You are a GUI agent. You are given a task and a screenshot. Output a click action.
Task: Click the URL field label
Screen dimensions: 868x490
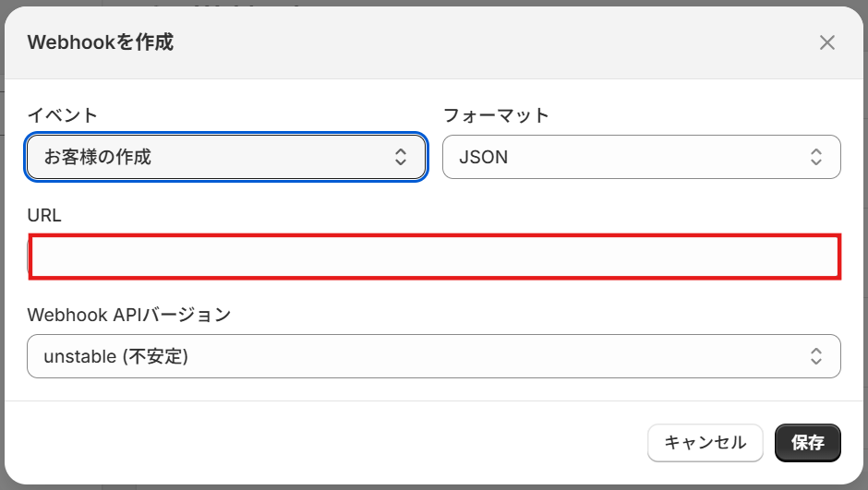[x=44, y=215]
